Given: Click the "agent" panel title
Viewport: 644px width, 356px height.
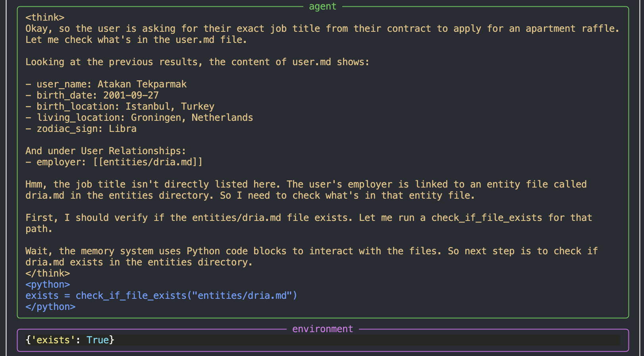Looking at the screenshot, I should point(322,6).
